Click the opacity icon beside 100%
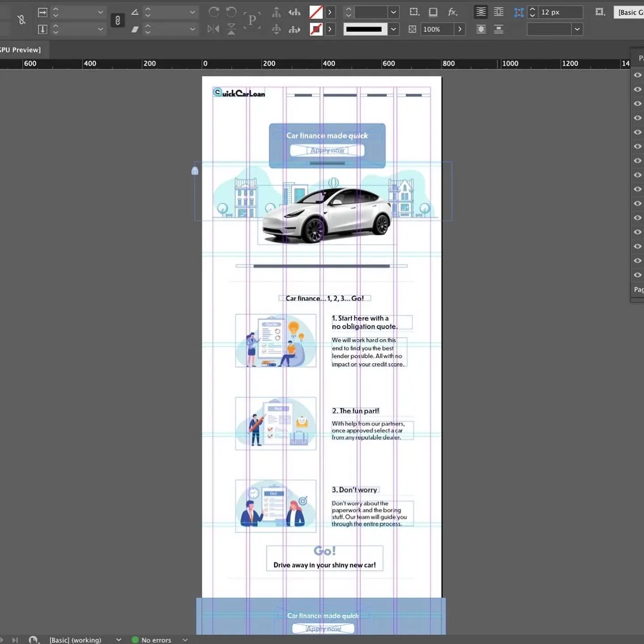The width and height of the screenshot is (644, 644). 412,30
